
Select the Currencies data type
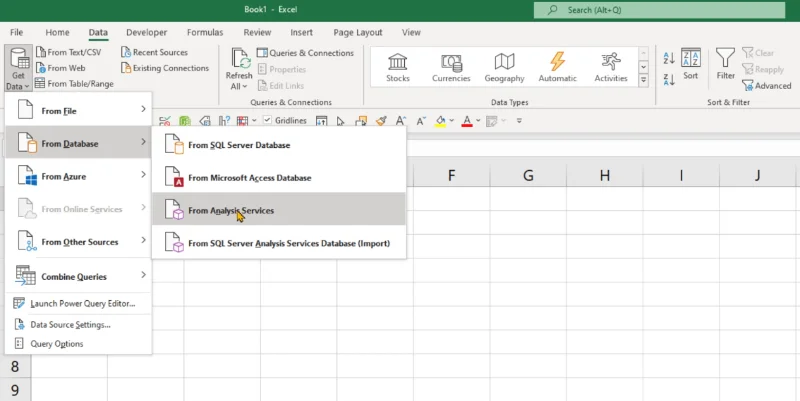451,67
